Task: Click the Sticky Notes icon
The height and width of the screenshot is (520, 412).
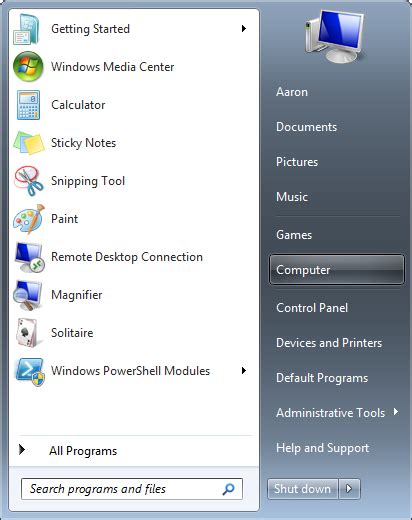Action: 29,143
